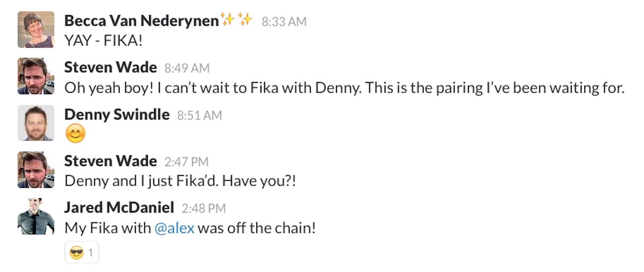Screen dimensions: 644x272
Task: Open the 8:49 AM message timestamp
Action: 187,68
